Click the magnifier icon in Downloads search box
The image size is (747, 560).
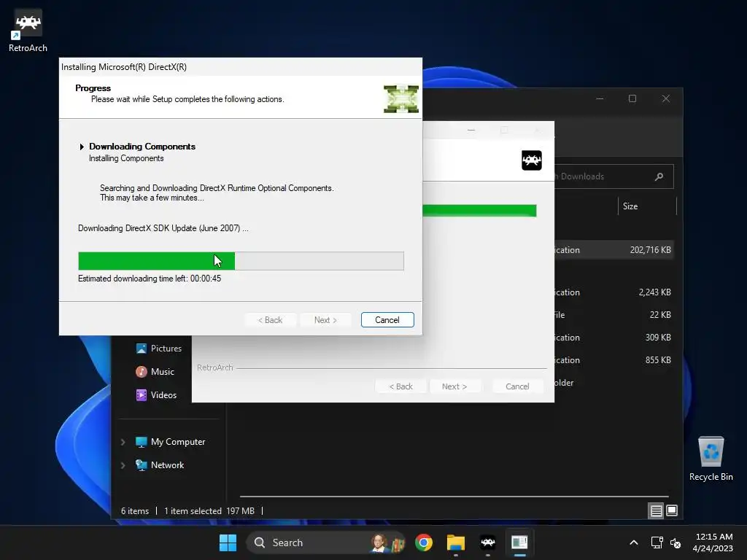pyautogui.click(x=659, y=176)
